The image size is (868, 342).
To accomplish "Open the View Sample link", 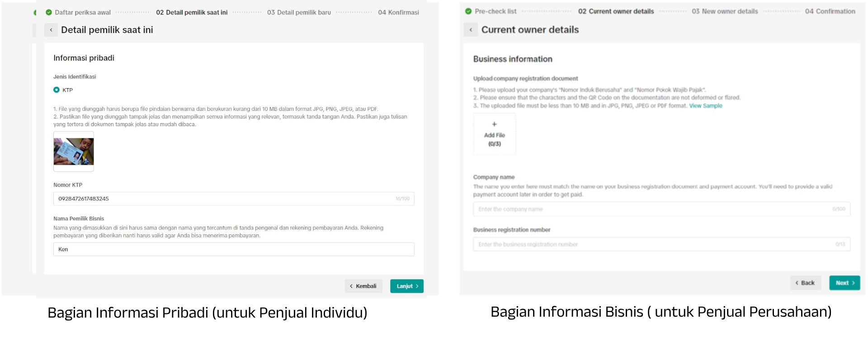I will click(x=705, y=106).
